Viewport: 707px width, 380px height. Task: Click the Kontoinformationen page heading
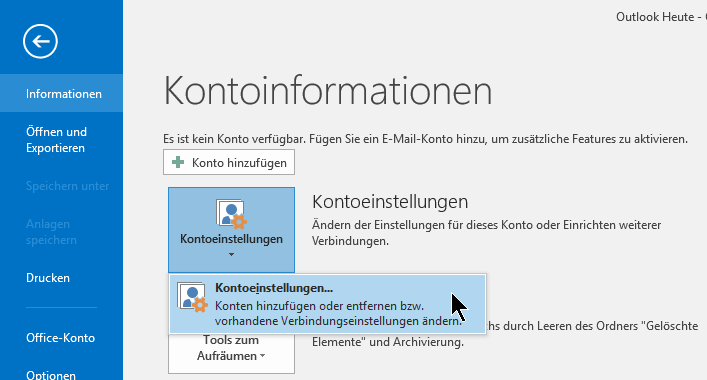tap(328, 91)
